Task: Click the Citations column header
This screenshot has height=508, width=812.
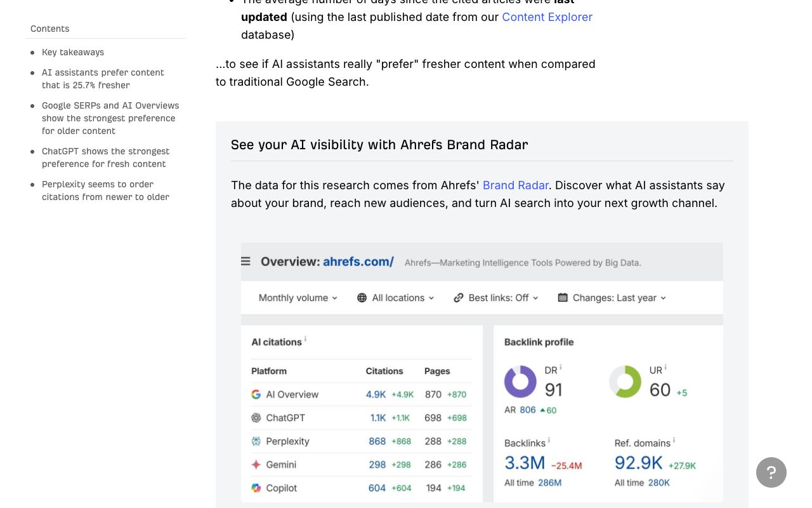Action: 384,371
